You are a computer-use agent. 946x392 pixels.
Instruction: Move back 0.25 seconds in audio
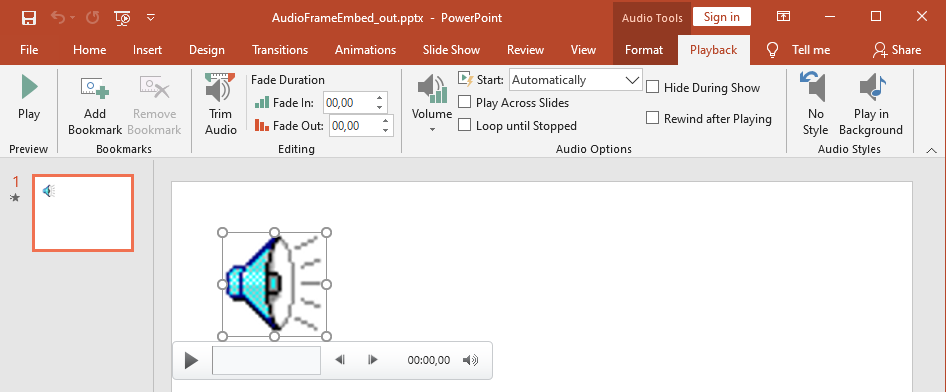tap(340, 360)
